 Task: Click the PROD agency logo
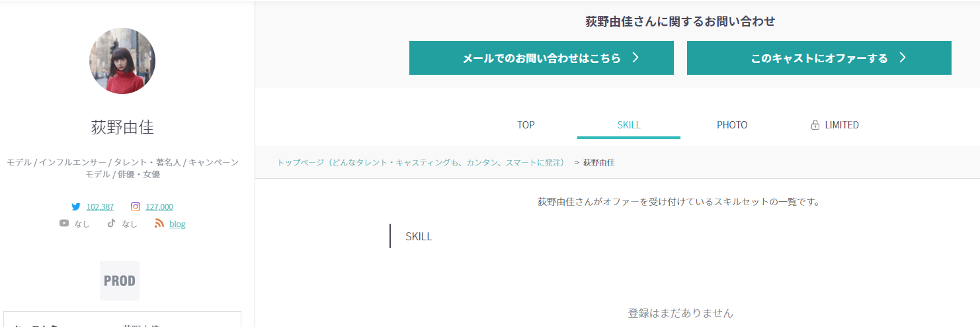120,281
